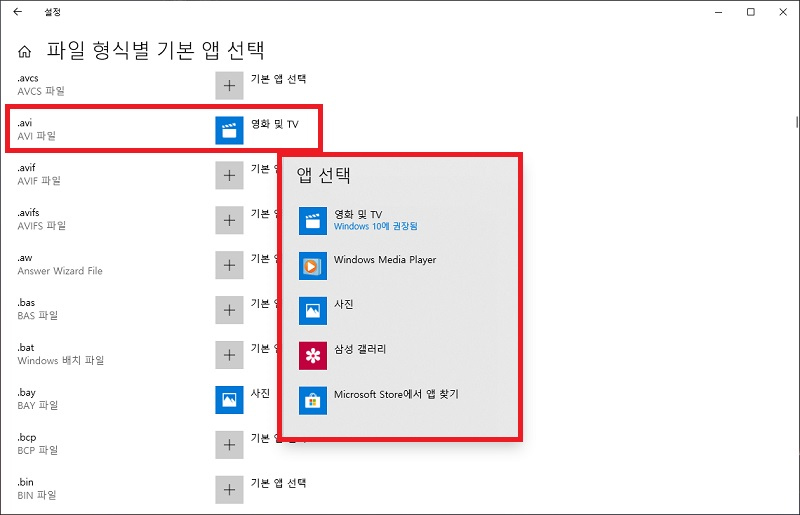Choose Windows Media Player in app picker
Image resolution: width=800 pixels, height=515 pixels.
click(401, 265)
